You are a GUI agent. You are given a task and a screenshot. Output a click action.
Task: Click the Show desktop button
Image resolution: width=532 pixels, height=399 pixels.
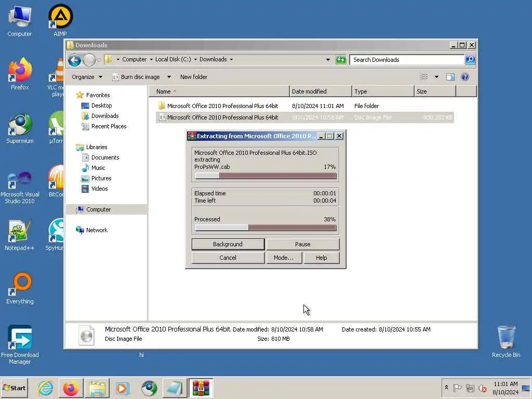point(526,388)
